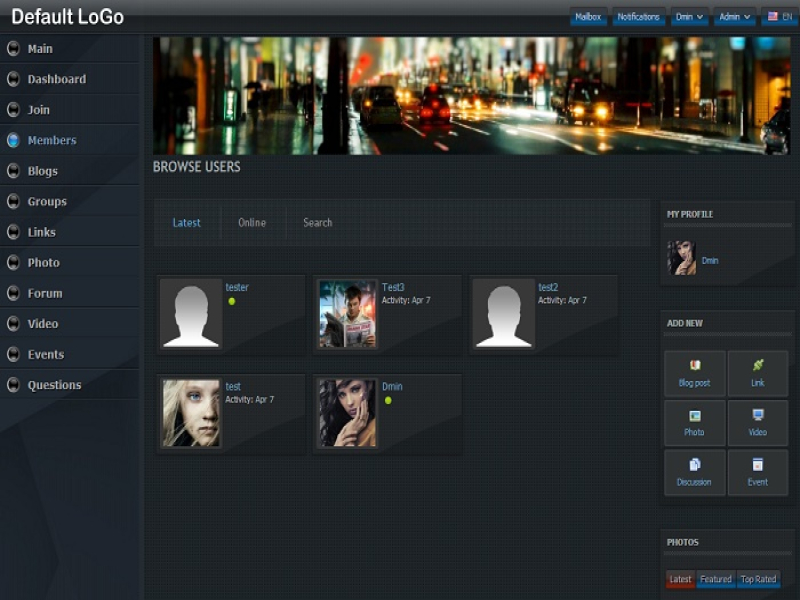Click the test user's avatar thumbnail

coord(191,413)
